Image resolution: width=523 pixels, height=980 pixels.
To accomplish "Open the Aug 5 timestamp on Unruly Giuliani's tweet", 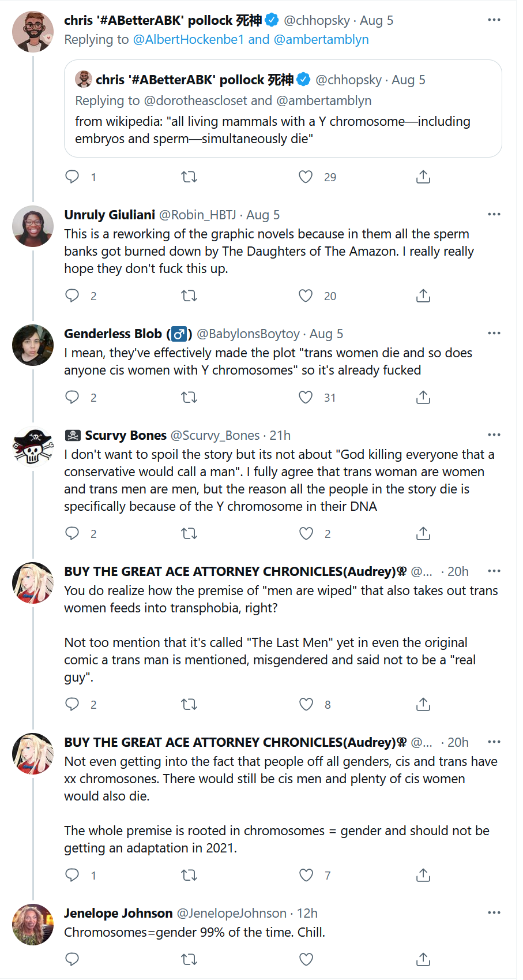I will (x=263, y=215).
